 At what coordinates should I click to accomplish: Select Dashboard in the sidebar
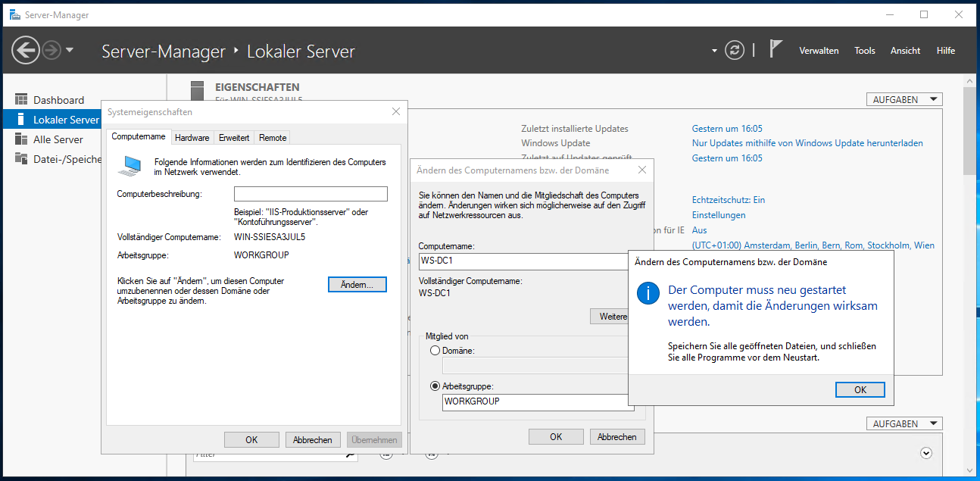[58, 100]
